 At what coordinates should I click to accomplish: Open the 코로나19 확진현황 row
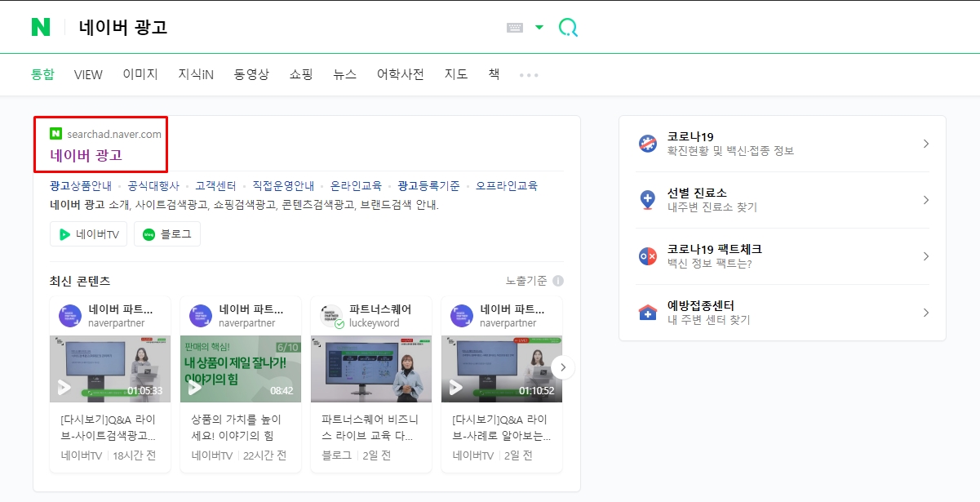[783, 144]
